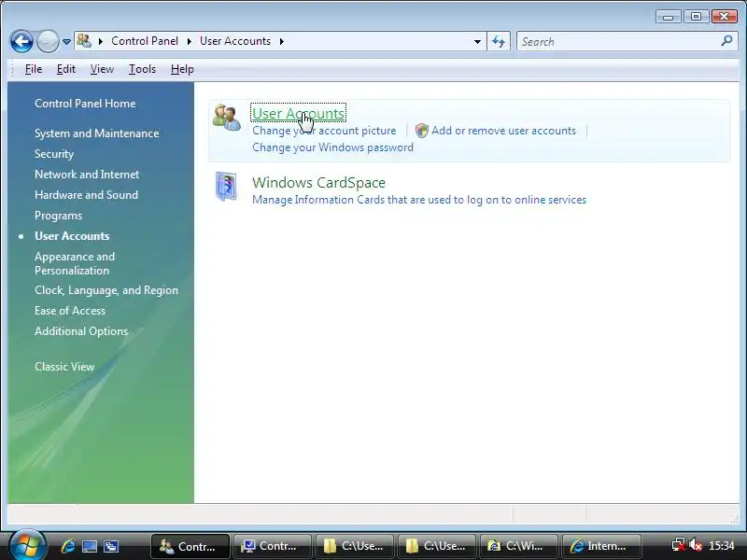Go back with the blue Back arrow
This screenshot has width=747, height=560.
pos(21,41)
